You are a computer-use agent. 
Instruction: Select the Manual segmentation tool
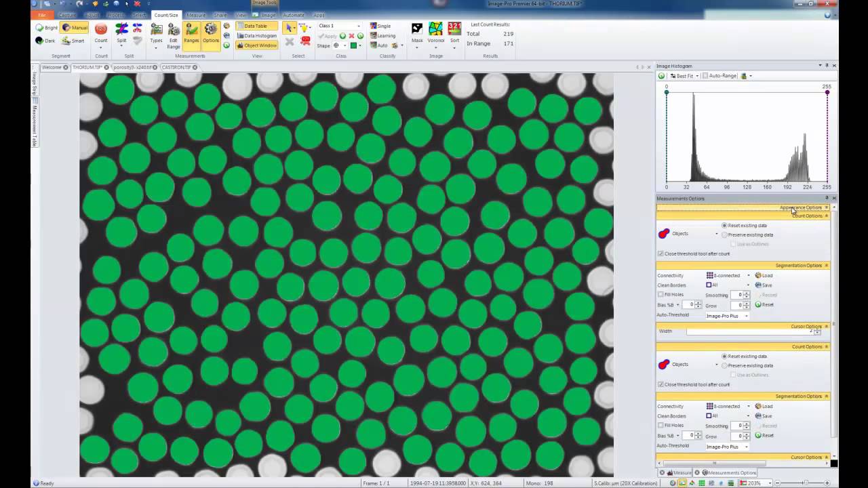75,27
